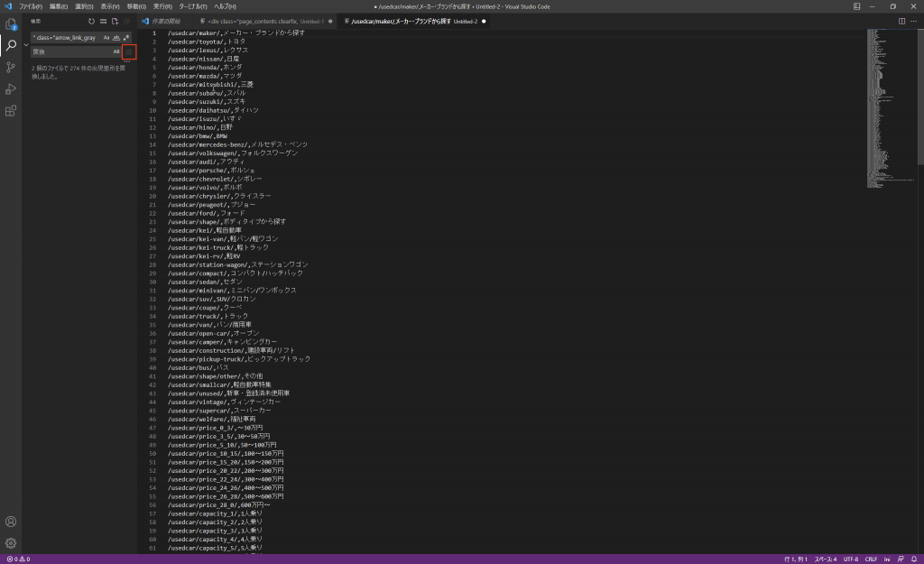This screenshot has width=924, height=564.
Task: Refresh the search results
Action: tap(91, 22)
